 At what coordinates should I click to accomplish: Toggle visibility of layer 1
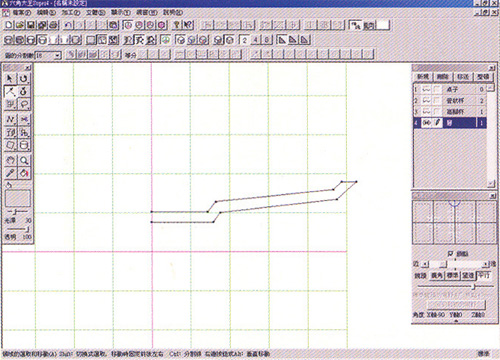[426, 89]
